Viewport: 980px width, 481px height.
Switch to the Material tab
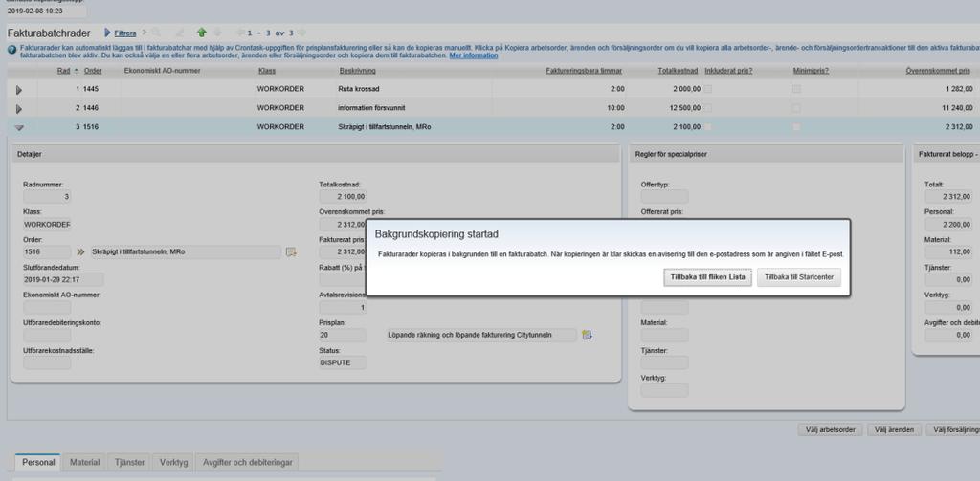pyautogui.click(x=84, y=462)
